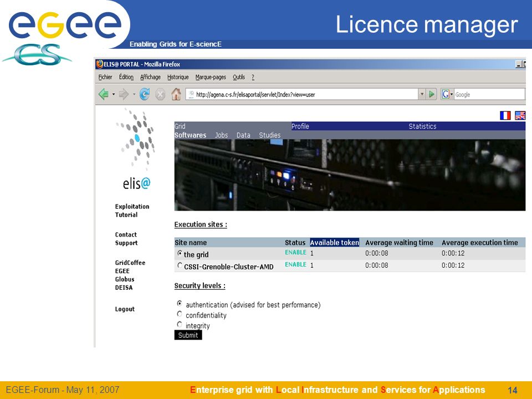Choose integrity security level
Screen dimensions: 532x399
pyautogui.click(x=180, y=324)
